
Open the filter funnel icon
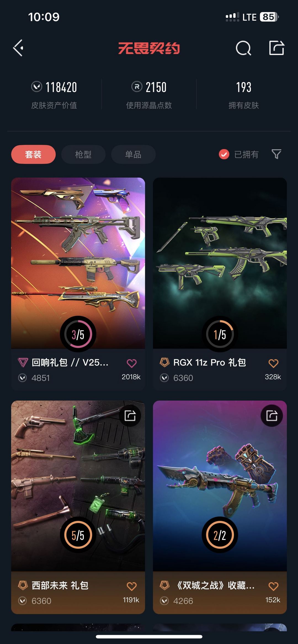276,154
